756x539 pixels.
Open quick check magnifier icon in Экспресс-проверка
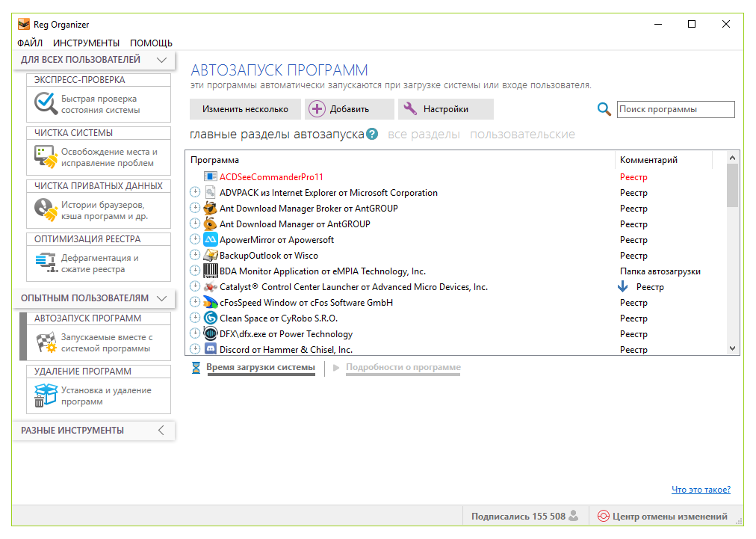pos(46,104)
